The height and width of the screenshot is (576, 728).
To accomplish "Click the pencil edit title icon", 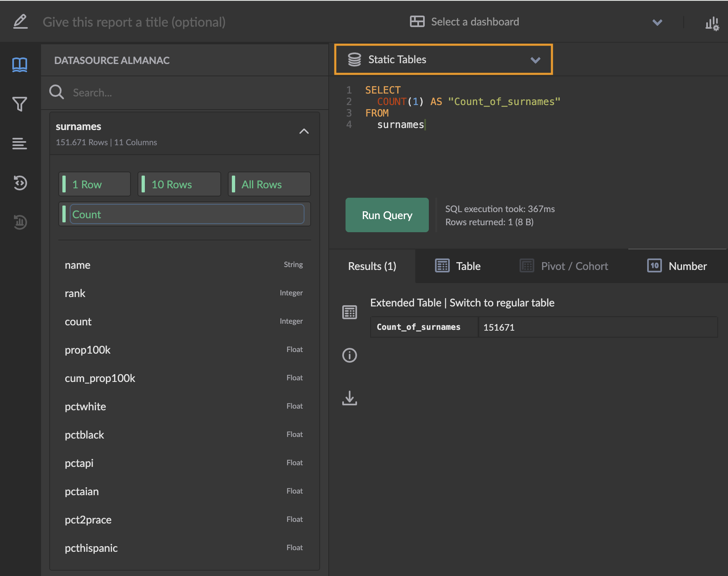I will (x=20, y=22).
